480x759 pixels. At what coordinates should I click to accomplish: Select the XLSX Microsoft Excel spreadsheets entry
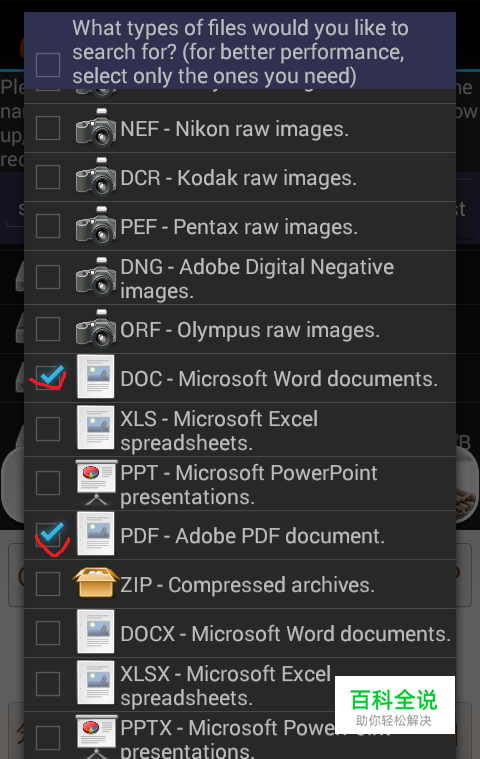coord(240,684)
